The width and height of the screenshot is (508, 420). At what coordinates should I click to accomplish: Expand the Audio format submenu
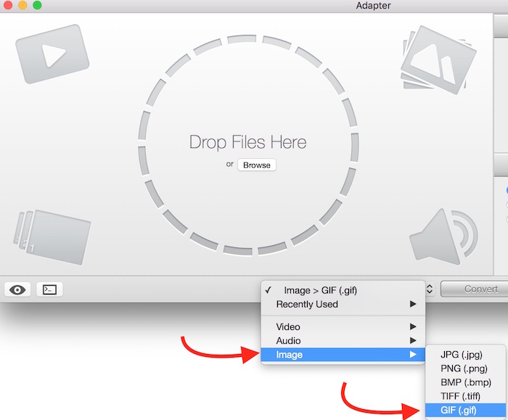pyautogui.click(x=343, y=340)
